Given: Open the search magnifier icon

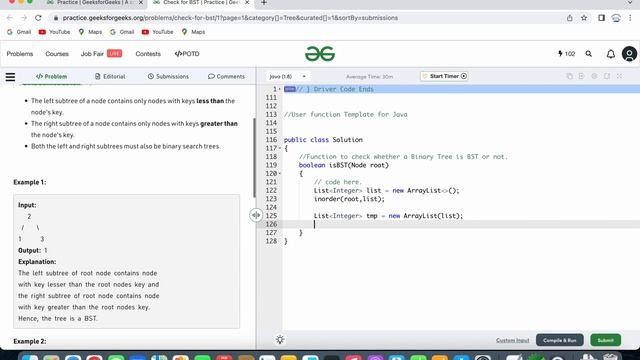Looking at the screenshot, I should tap(589, 53).
